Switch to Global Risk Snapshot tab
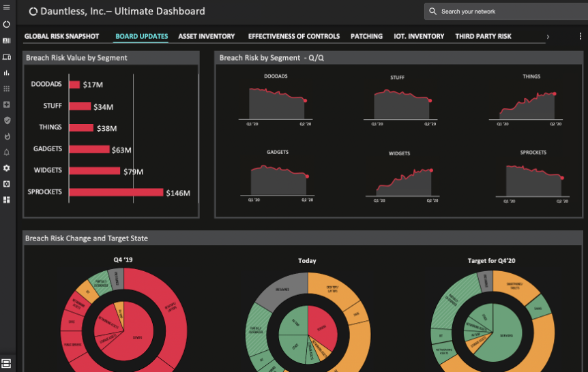The width and height of the screenshot is (588, 372). coord(61,36)
